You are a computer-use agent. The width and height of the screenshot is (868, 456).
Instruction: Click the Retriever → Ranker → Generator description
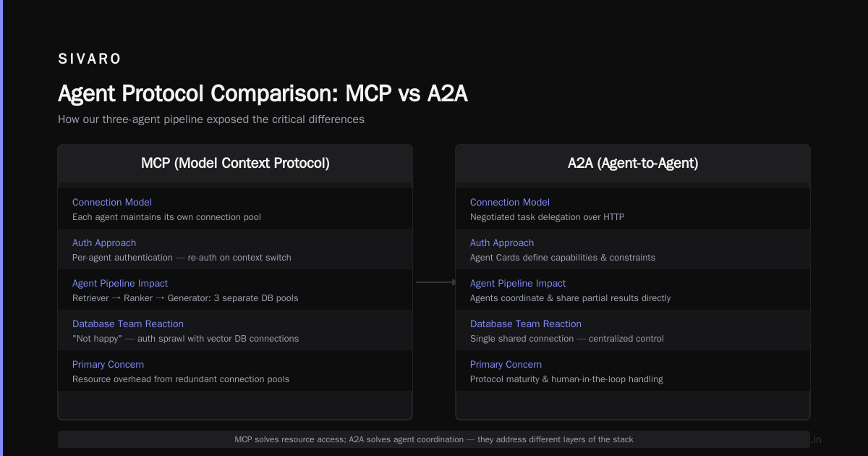point(185,298)
